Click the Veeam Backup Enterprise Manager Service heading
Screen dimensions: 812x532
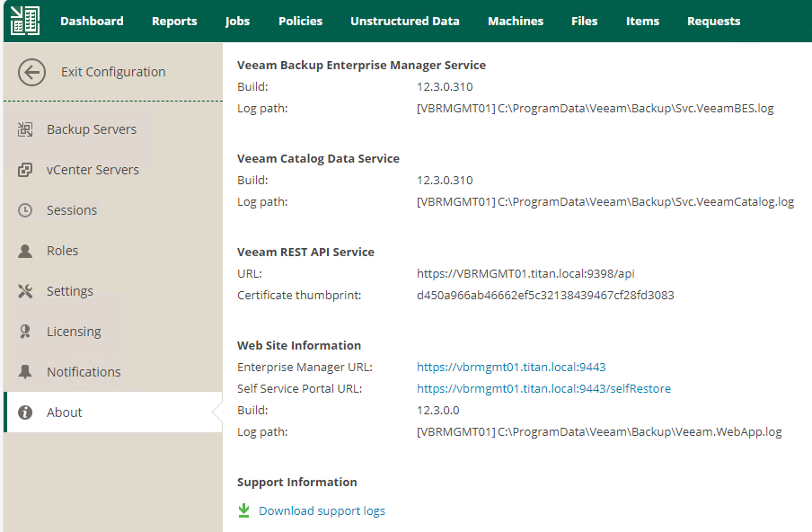click(x=361, y=66)
